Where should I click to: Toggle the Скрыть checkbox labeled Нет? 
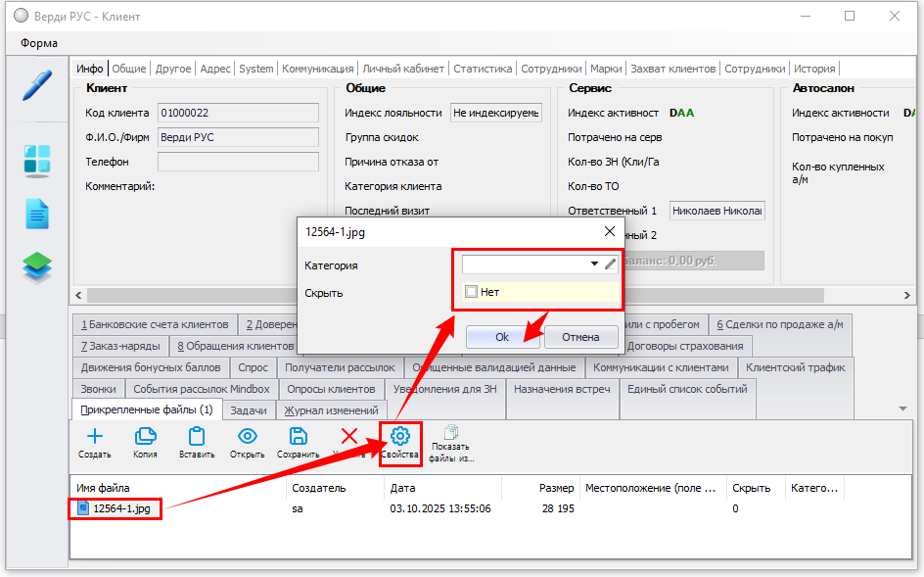pyautogui.click(x=472, y=292)
